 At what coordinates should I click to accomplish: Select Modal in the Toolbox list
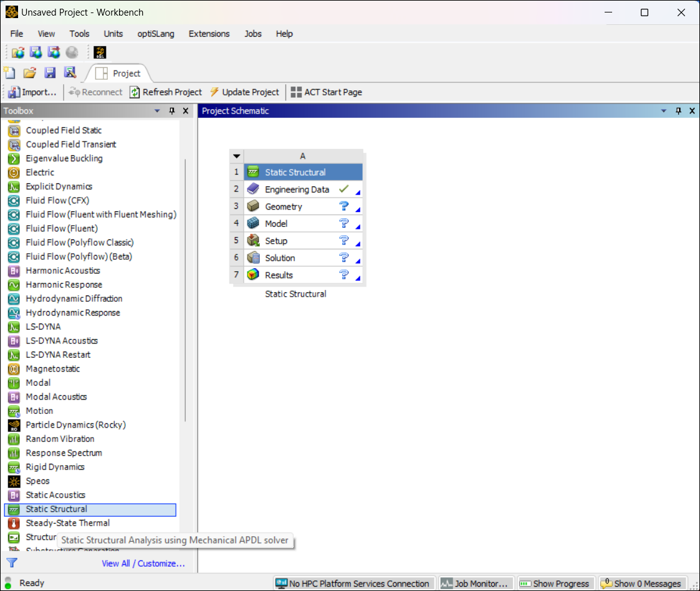coord(38,383)
